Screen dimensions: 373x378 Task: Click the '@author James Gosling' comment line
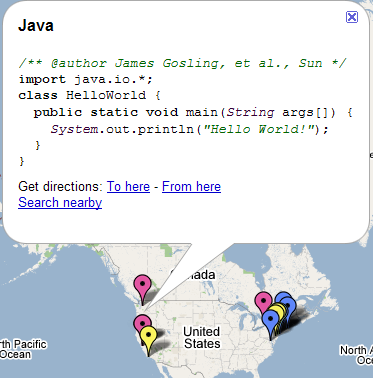182,63
